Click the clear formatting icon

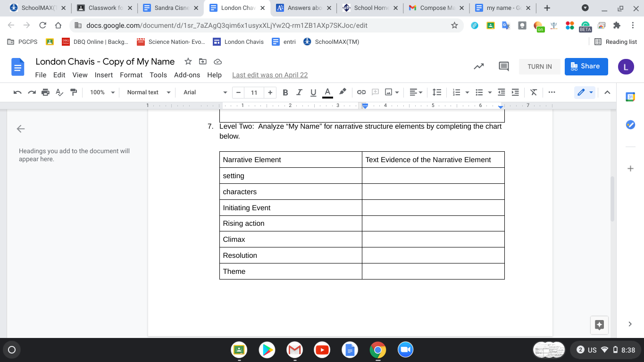point(534,92)
